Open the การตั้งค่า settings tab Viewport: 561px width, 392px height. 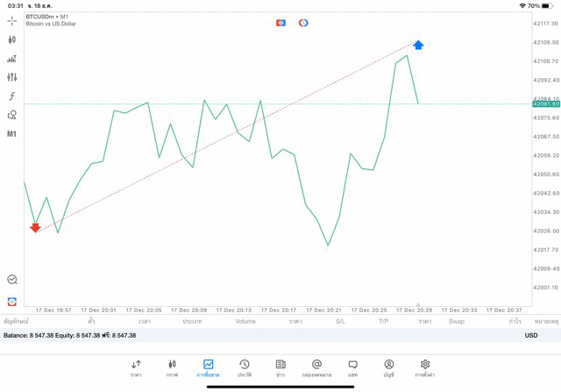pyautogui.click(x=425, y=367)
